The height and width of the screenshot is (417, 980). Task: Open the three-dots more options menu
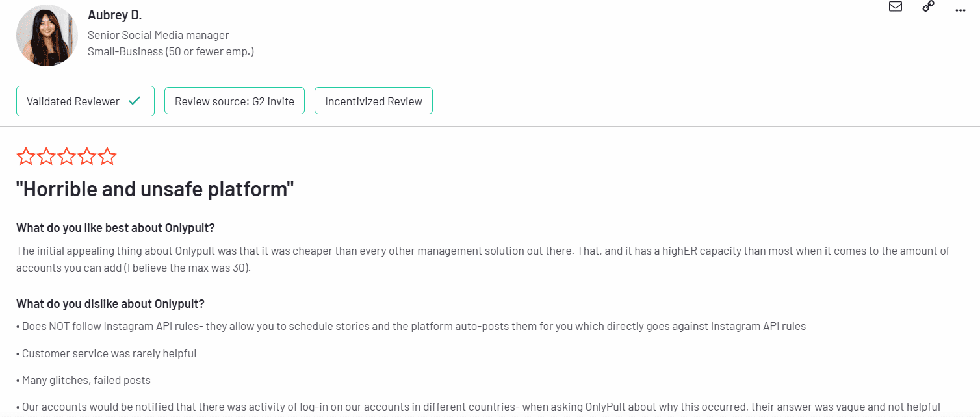point(961,10)
